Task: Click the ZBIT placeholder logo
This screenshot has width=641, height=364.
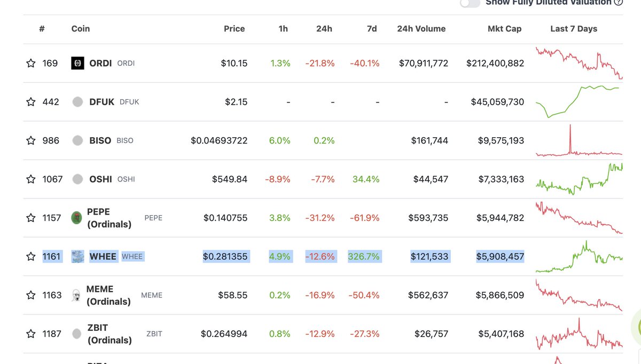Action: 77,334
